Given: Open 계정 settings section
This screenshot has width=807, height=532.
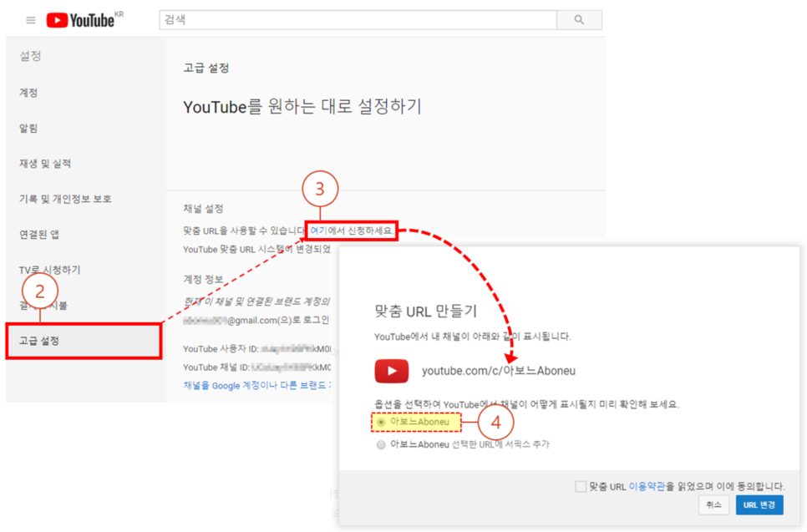Looking at the screenshot, I should pyautogui.click(x=28, y=93).
